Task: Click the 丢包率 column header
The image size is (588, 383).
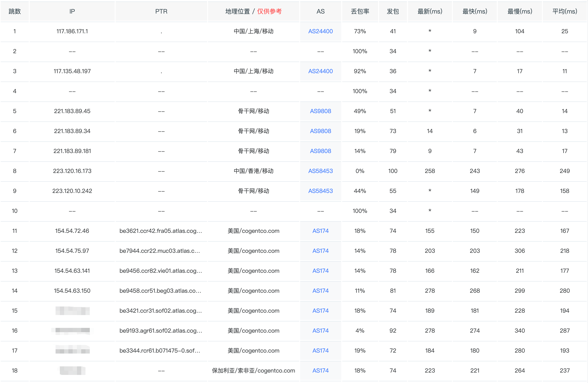Action: tap(360, 11)
